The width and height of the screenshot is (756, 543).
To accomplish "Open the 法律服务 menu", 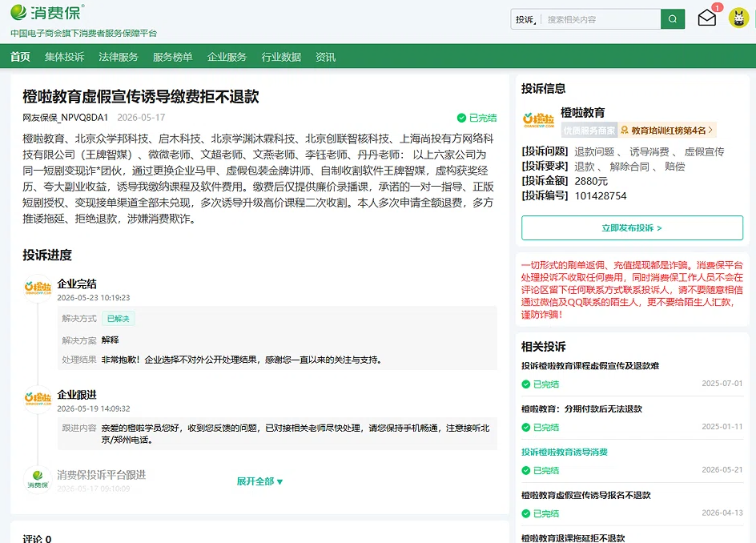I will click(x=119, y=57).
